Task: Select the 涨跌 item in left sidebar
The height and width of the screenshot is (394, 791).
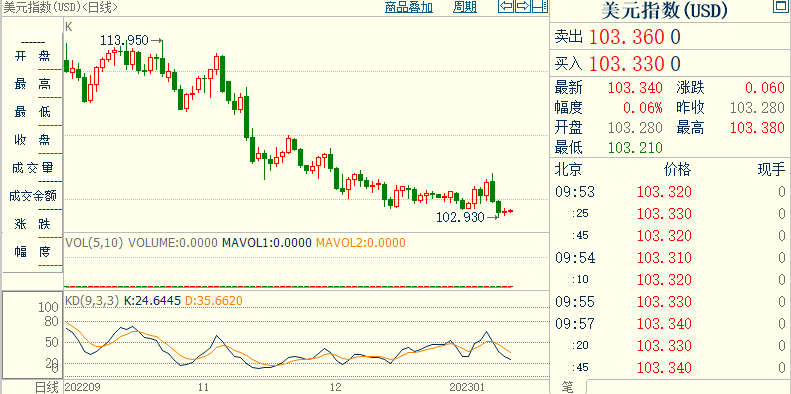Action: coord(32,223)
